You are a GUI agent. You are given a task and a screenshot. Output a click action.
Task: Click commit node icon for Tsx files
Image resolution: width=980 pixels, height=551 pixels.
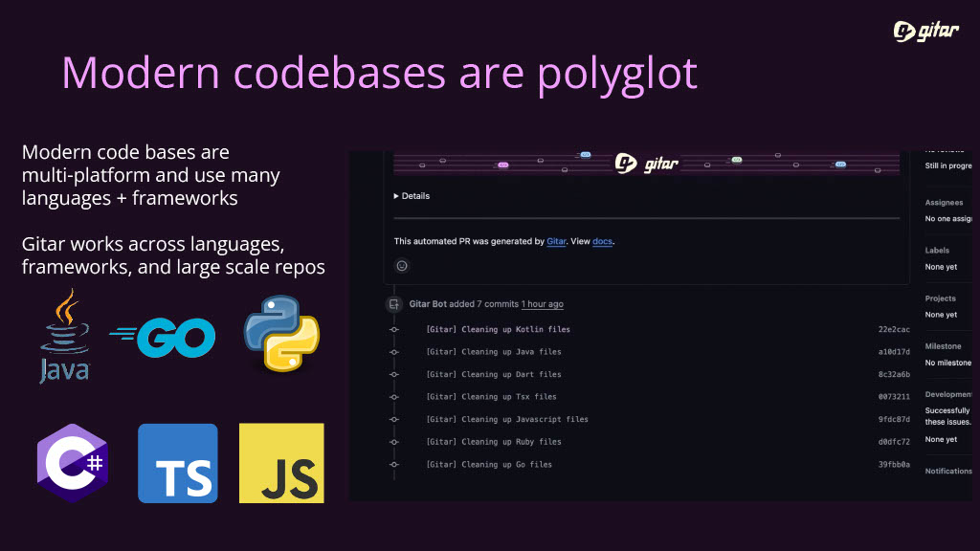click(393, 397)
